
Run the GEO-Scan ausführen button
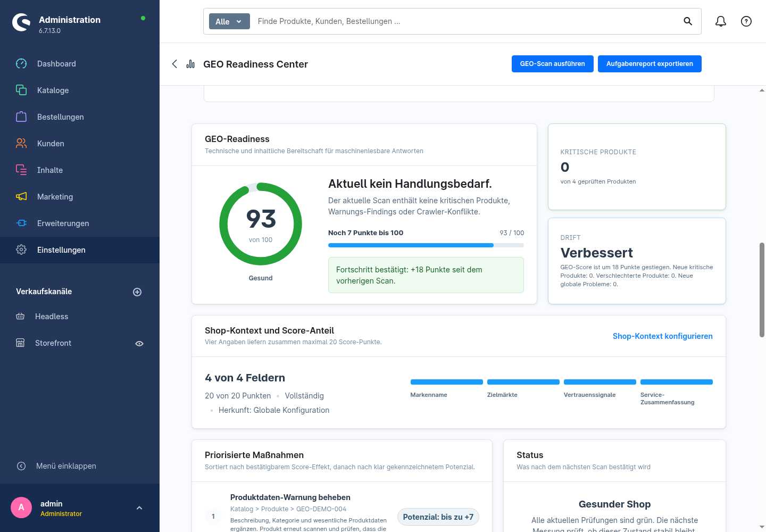pos(553,64)
